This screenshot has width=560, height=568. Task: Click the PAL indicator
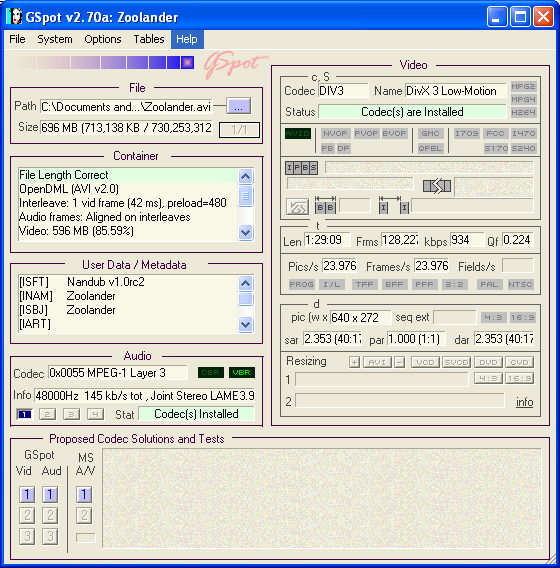tap(489, 284)
